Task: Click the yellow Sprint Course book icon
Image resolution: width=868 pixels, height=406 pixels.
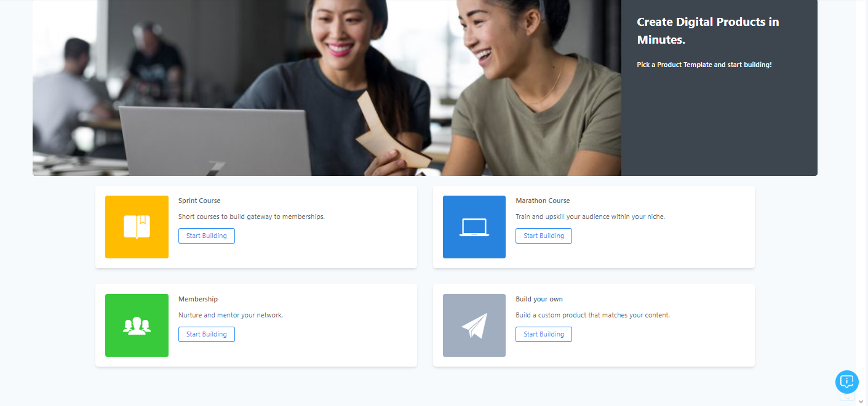Action: point(137,227)
